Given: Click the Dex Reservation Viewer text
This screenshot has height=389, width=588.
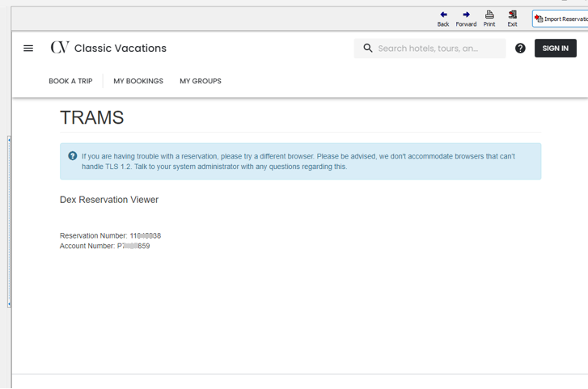Looking at the screenshot, I should (x=109, y=200).
